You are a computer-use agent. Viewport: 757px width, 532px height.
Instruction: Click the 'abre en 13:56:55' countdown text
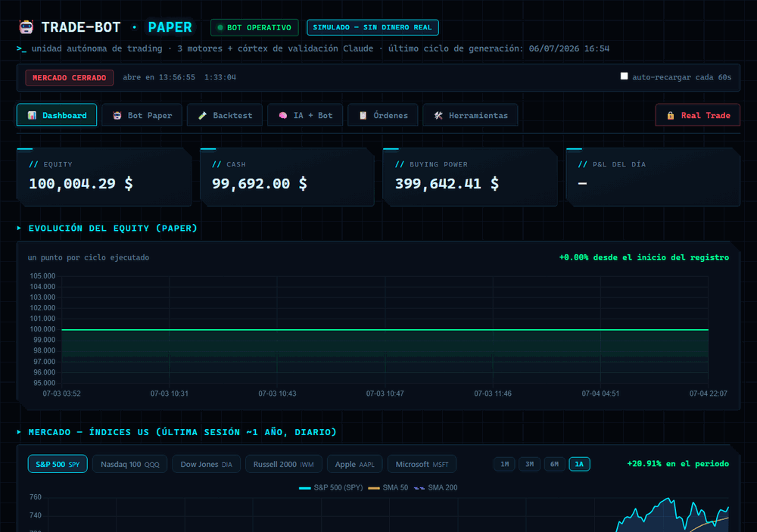[x=159, y=77]
